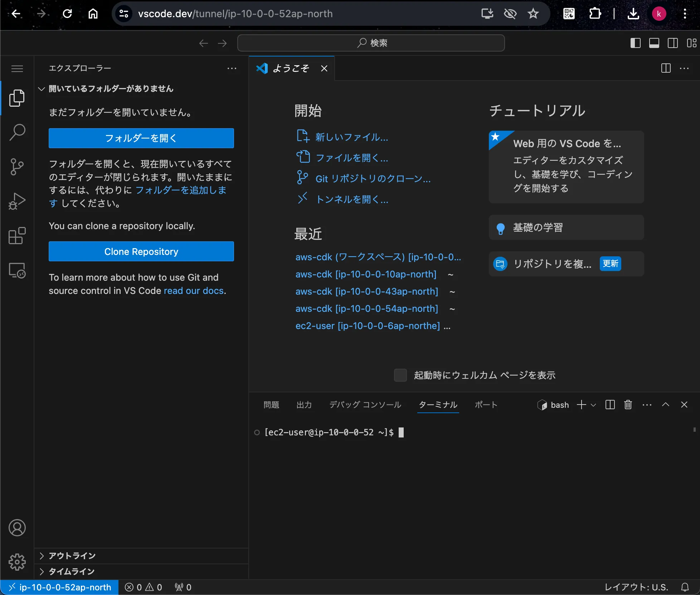Click the Clone Repository button
The height and width of the screenshot is (595, 700).
pos(141,252)
